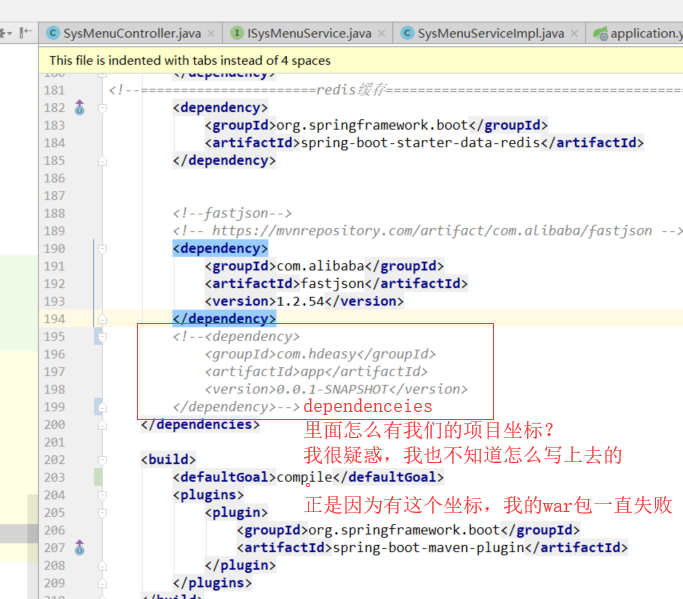Click the closing dependencies tag
The image size is (683, 599).
click(200, 424)
